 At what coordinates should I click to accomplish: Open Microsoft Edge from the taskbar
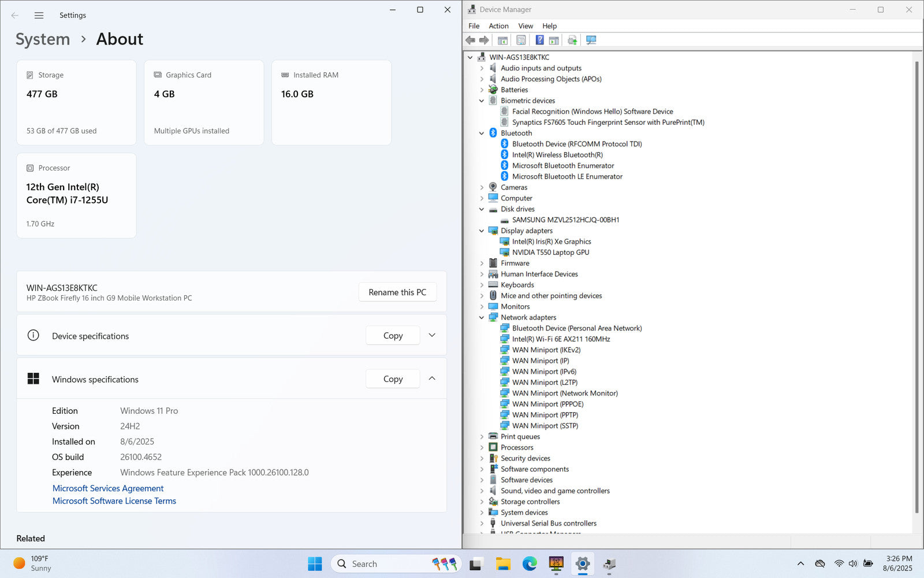pyautogui.click(x=530, y=564)
